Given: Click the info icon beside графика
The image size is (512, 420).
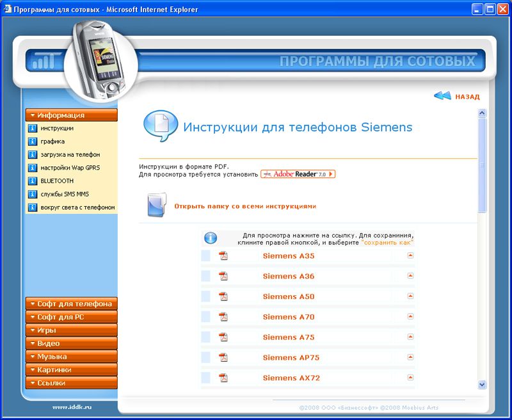Looking at the screenshot, I should [x=33, y=141].
